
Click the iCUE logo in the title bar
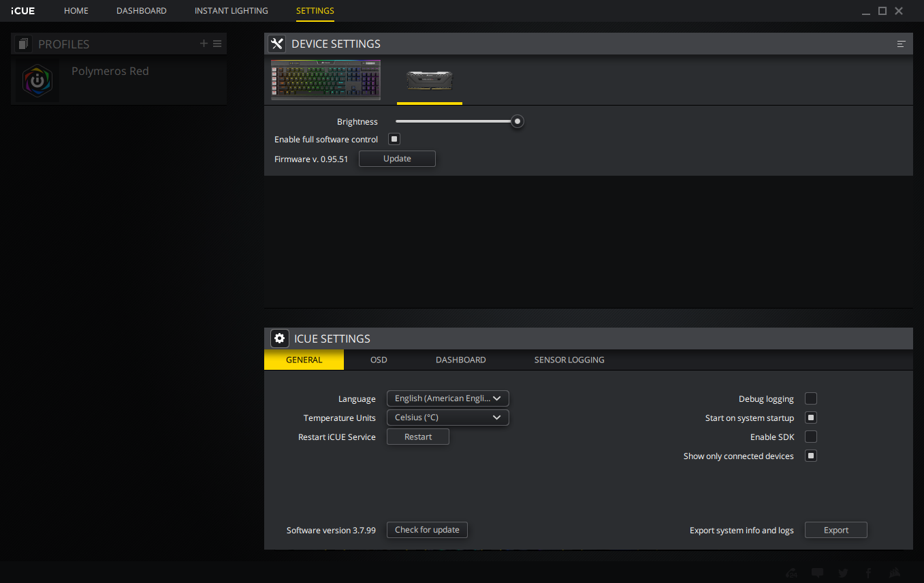point(23,11)
